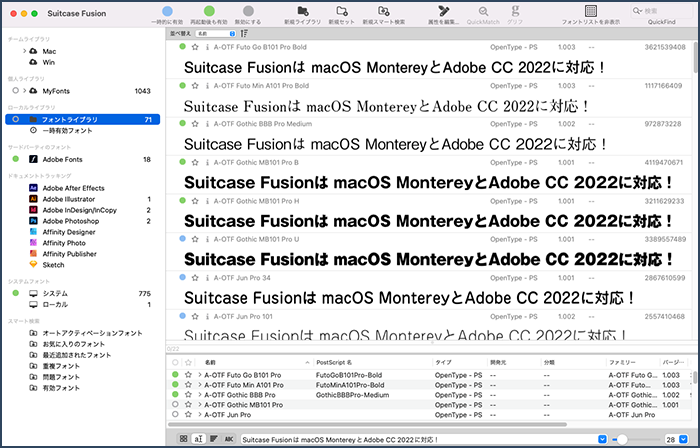Click the hide font list grid icon
Image resolution: width=700 pixels, height=448 pixels.
tap(591, 11)
